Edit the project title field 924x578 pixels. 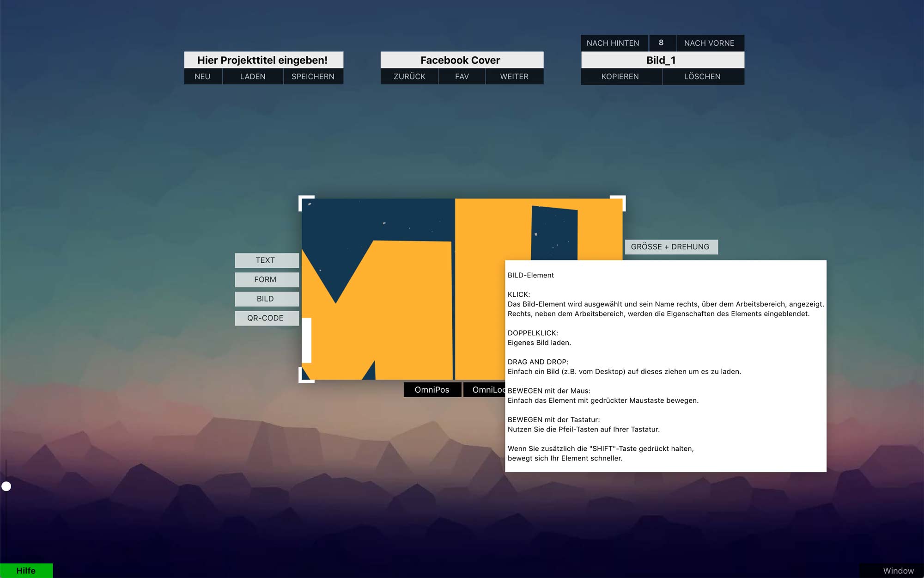click(263, 60)
